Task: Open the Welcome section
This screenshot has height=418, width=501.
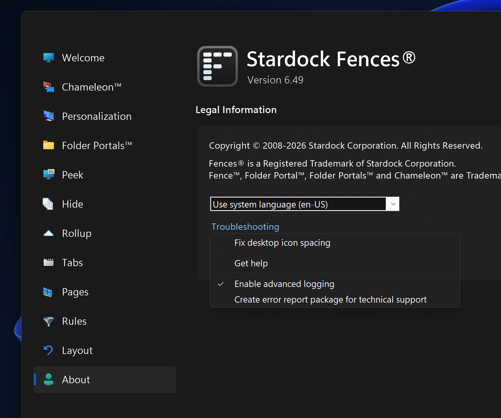Action: (83, 58)
